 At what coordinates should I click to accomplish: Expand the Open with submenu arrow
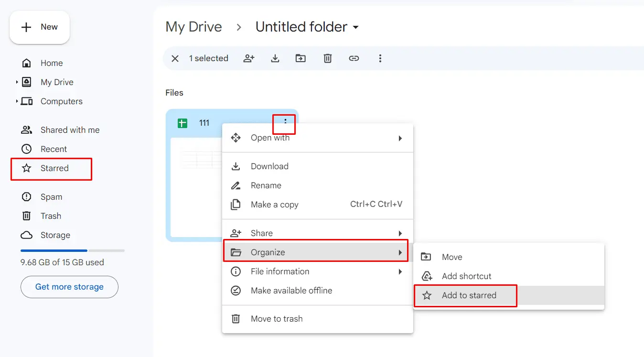400,138
